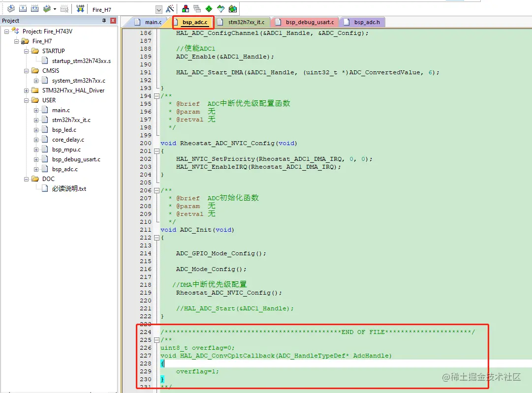Open Options for Target wand icon
The width and height of the screenshot is (532, 393).
tap(170, 9)
